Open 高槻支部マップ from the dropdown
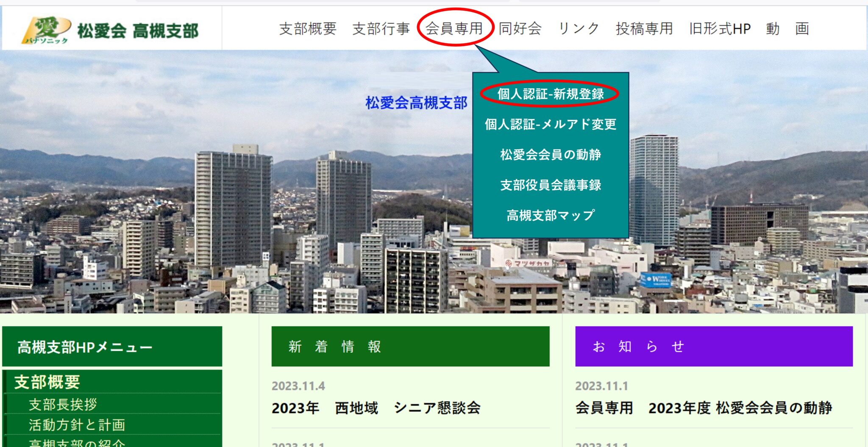Image resolution: width=868 pixels, height=447 pixels. click(x=550, y=216)
